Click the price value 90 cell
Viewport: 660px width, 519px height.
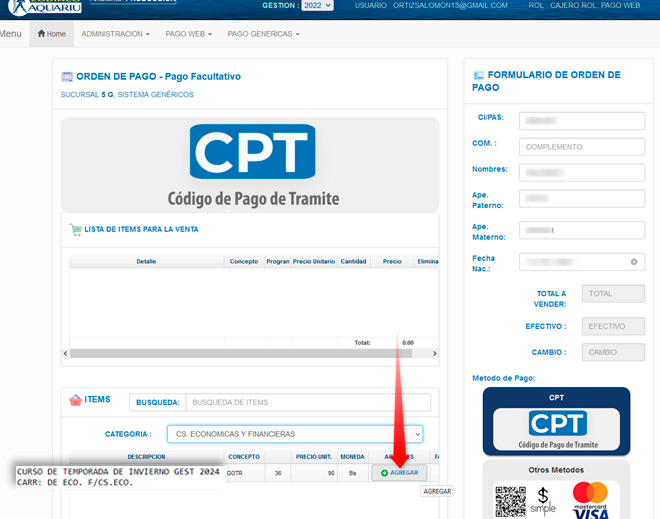coord(314,473)
